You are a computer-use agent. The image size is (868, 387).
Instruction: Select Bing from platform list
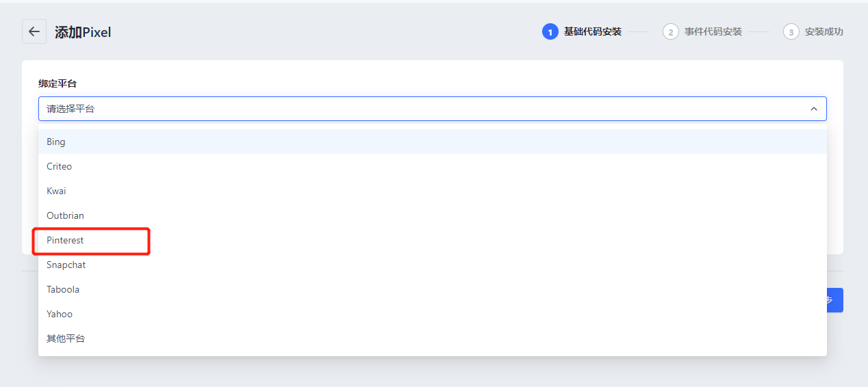point(56,142)
